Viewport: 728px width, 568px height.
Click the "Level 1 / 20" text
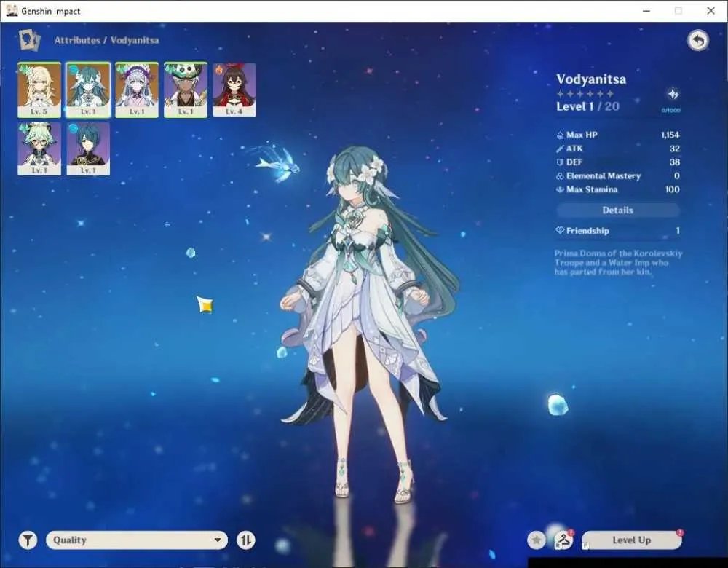pos(587,106)
